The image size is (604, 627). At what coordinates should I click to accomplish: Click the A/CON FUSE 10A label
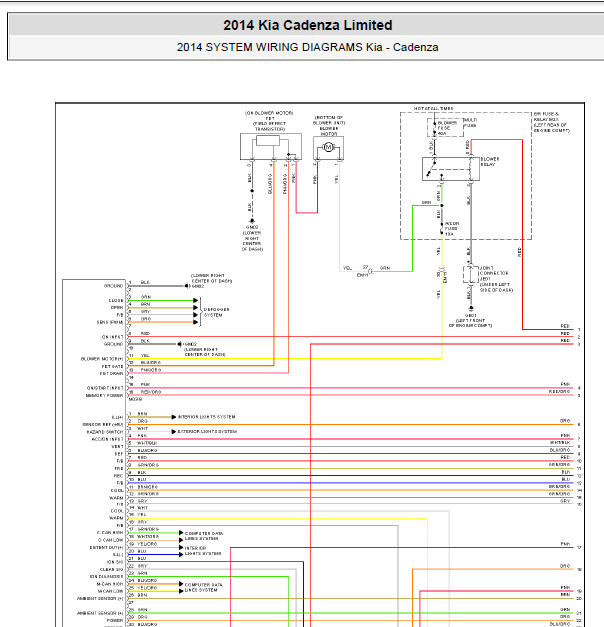[452, 229]
